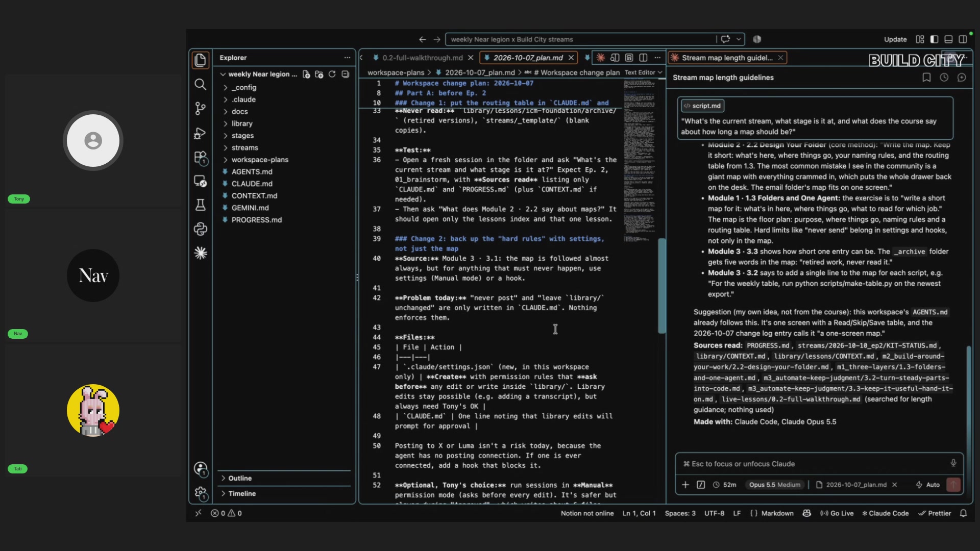Refresh the Explorer file tree

click(x=332, y=74)
